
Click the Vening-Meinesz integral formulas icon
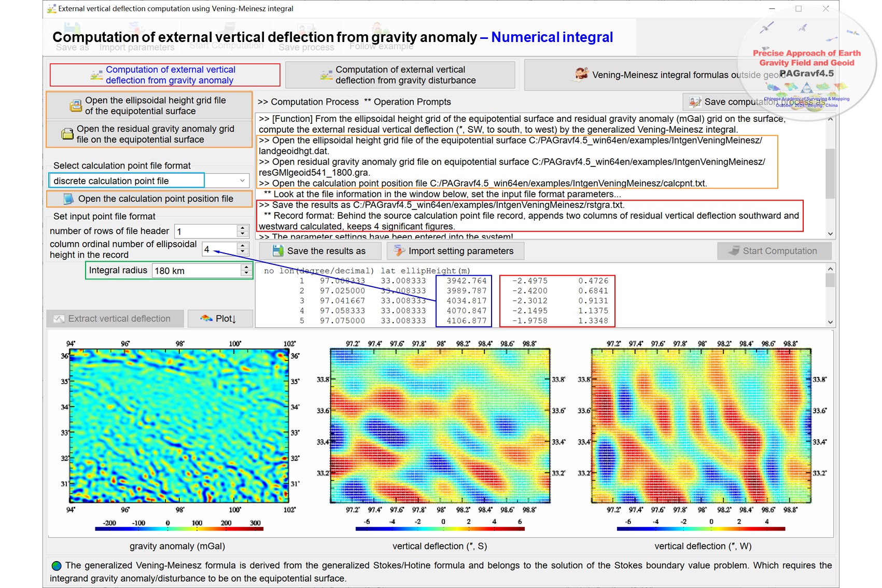coord(581,75)
